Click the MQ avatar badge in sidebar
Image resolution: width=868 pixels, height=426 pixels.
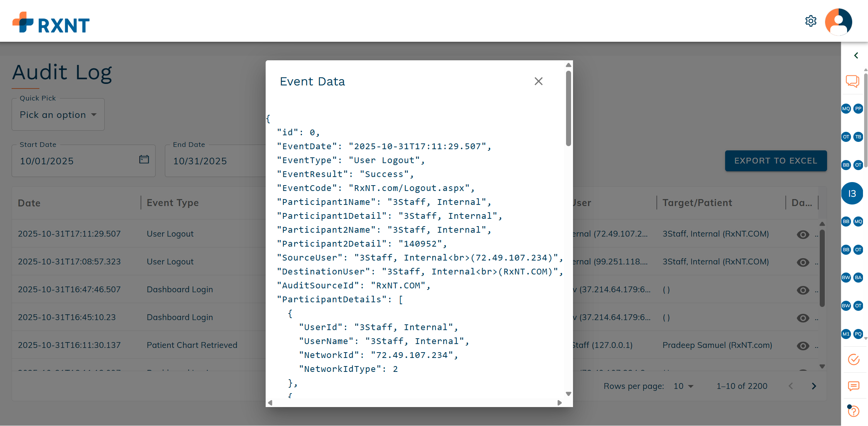[846, 109]
